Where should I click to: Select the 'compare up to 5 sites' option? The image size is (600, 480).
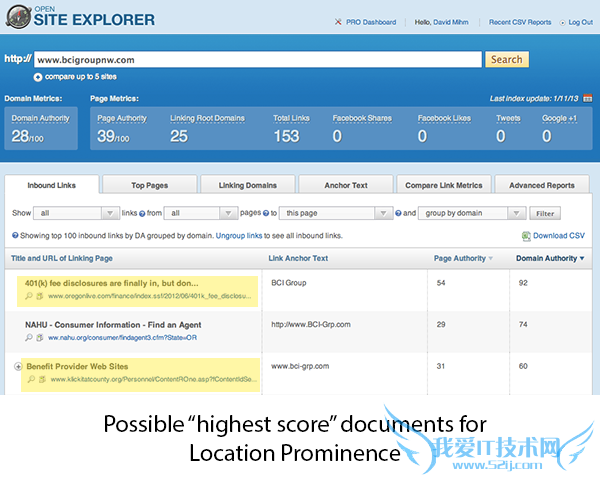click(38, 77)
